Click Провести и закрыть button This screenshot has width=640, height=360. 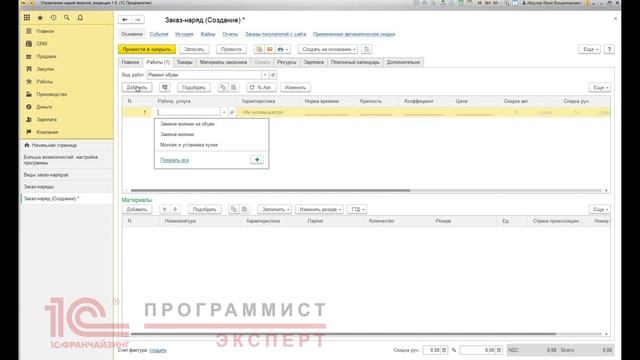click(147, 49)
